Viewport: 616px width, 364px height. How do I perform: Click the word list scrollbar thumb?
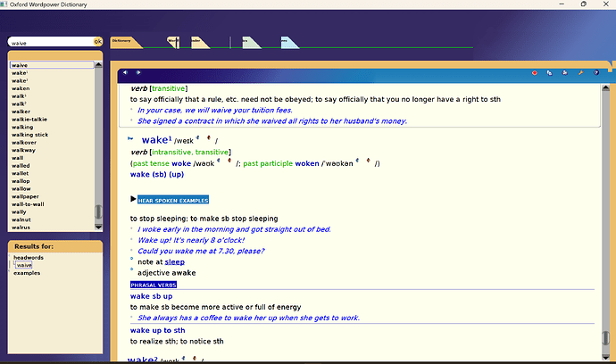(98, 211)
